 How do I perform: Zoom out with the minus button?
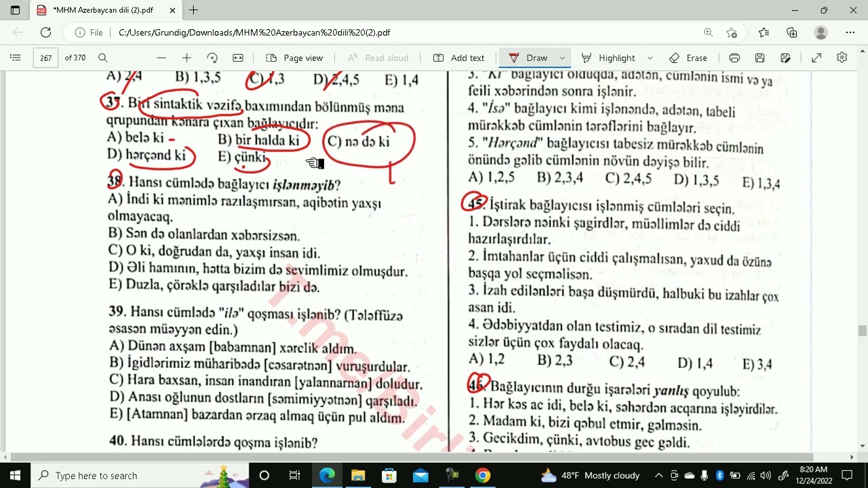coord(161,58)
